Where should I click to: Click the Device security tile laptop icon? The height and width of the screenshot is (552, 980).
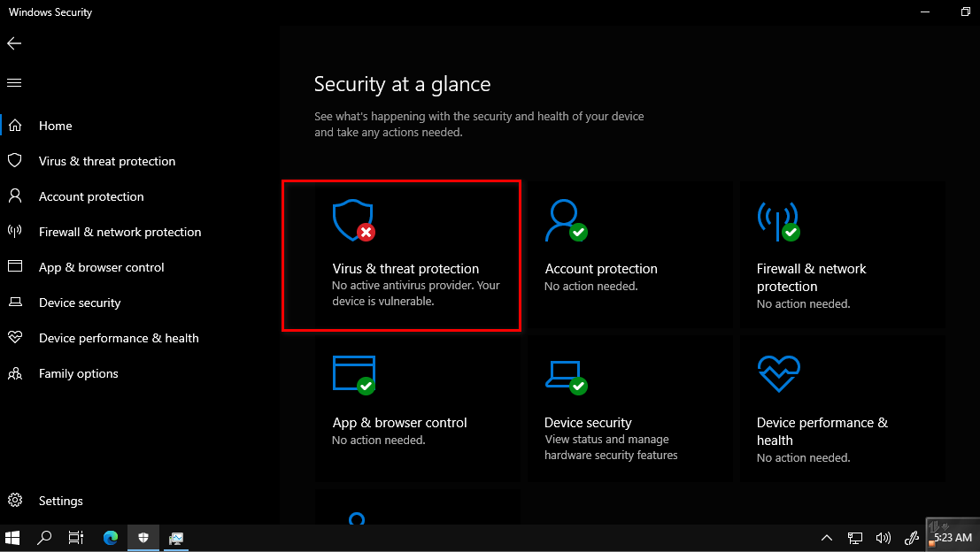point(566,377)
